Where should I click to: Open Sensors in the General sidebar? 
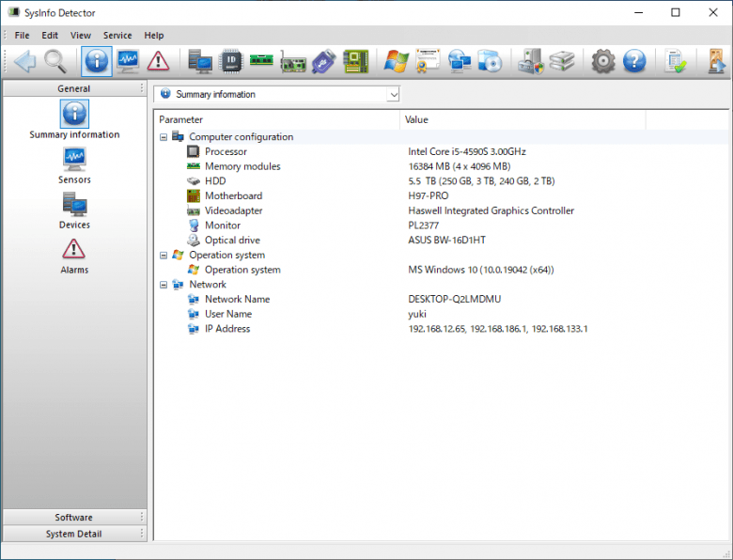coord(74,165)
